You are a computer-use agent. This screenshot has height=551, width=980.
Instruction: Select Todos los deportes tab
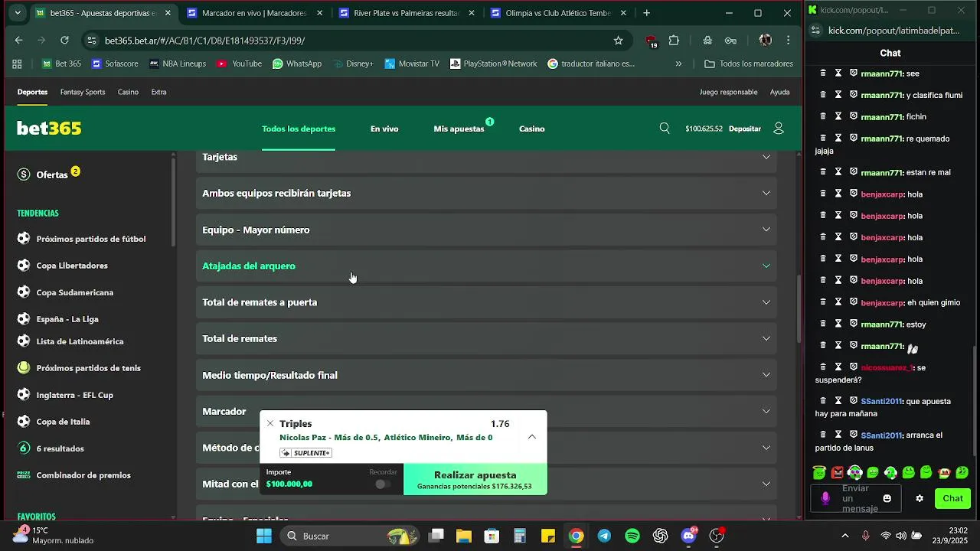[299, 129]
